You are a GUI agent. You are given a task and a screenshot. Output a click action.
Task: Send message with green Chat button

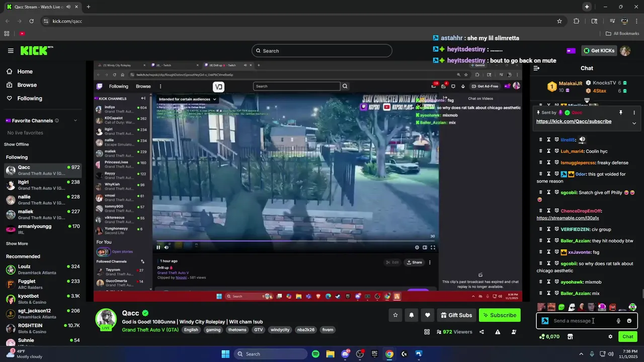pos(628,336)
